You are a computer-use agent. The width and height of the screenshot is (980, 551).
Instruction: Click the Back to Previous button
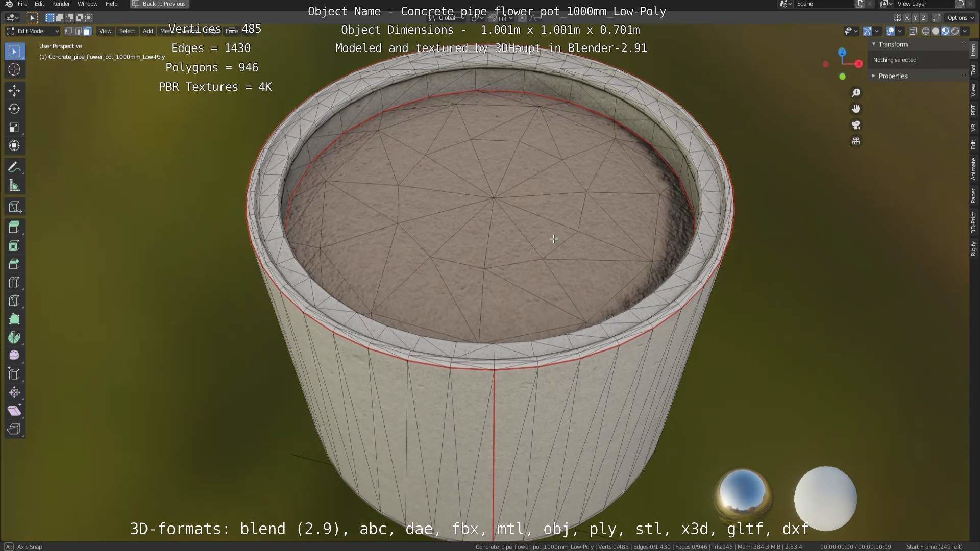coord(160,4)
